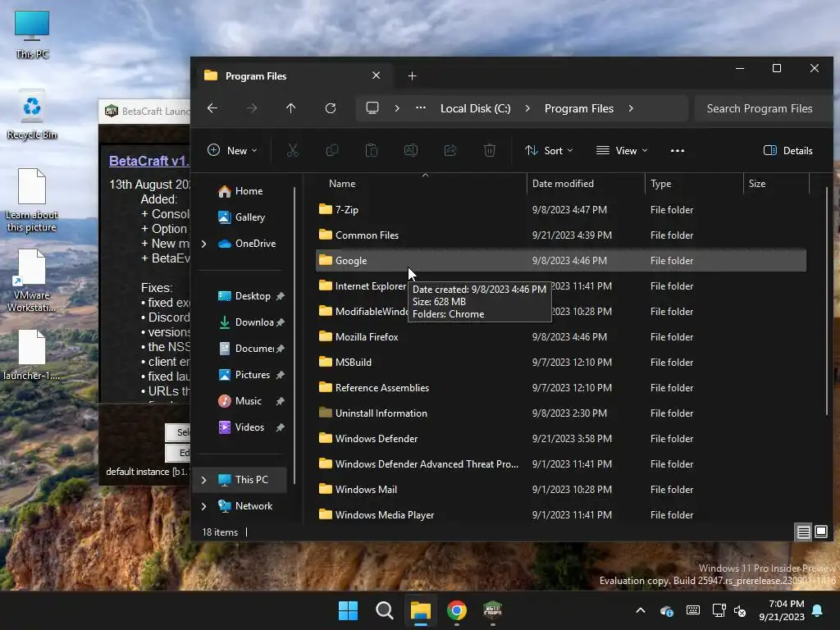Open pinned Music folder

[x=251, y=401]
